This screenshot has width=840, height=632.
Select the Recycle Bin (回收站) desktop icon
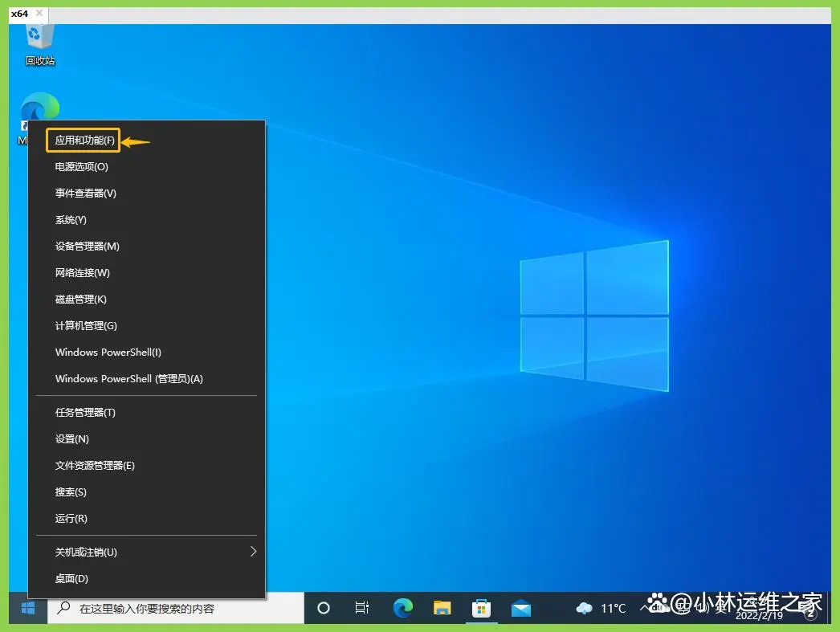coord(40,45)
